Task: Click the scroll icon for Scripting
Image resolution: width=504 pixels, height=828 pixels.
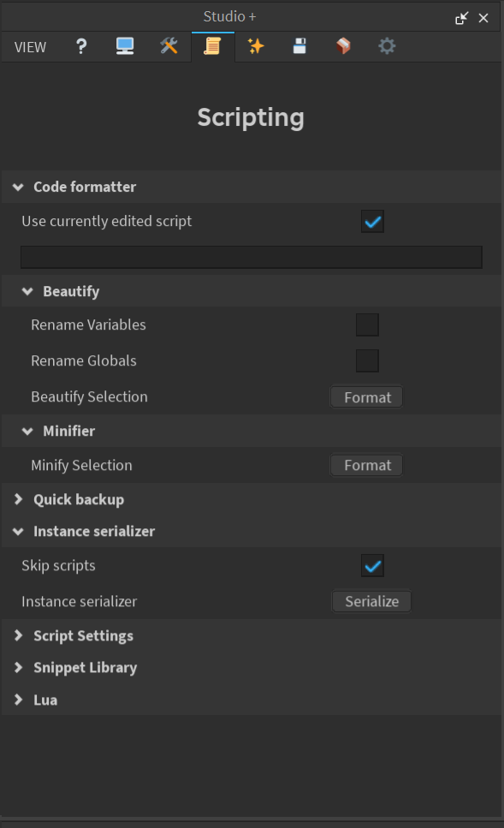Action: [212, 47]
